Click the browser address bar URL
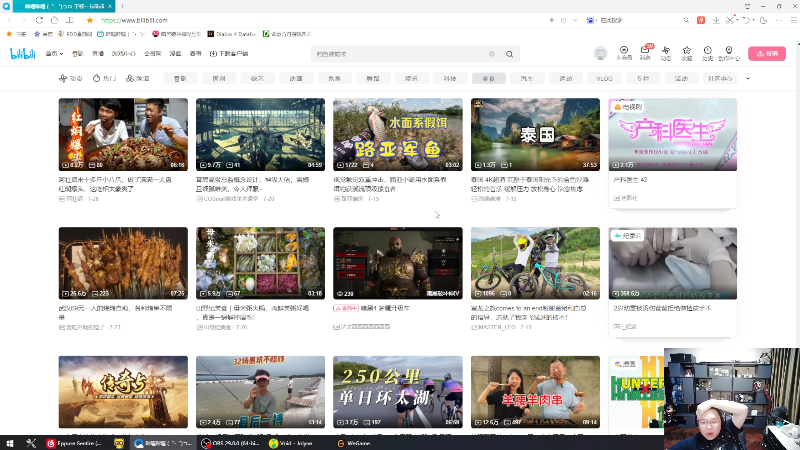The height and width of the screenshot is (450, 800). pos(135,20)
